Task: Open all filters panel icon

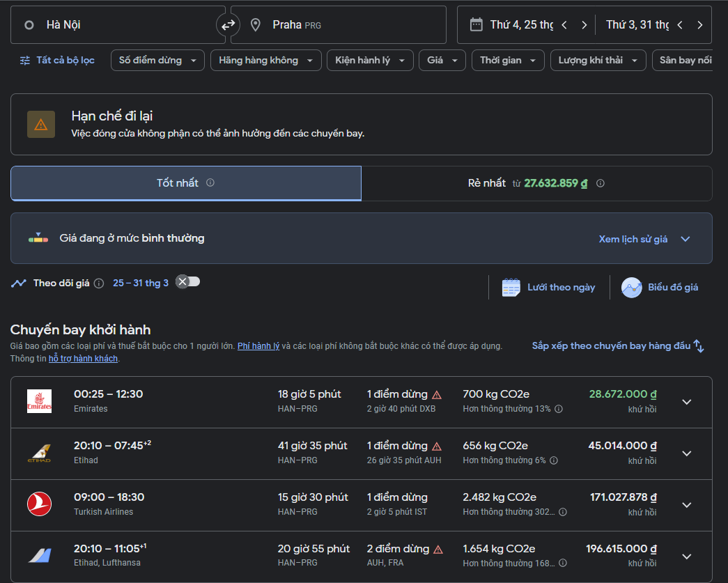Action: tap(25, 61)
